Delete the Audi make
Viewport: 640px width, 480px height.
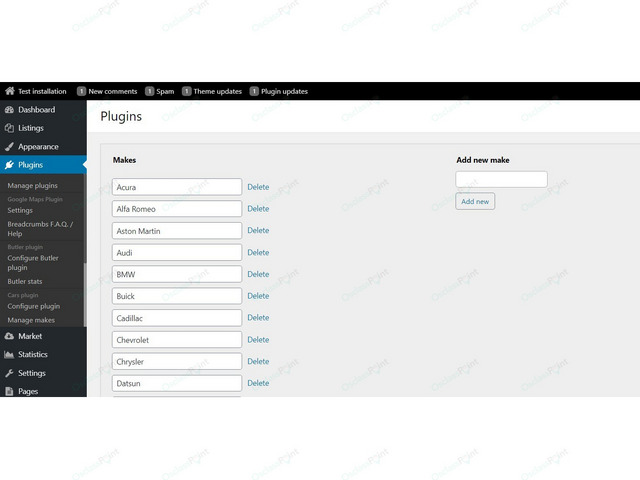coord(258,253)
